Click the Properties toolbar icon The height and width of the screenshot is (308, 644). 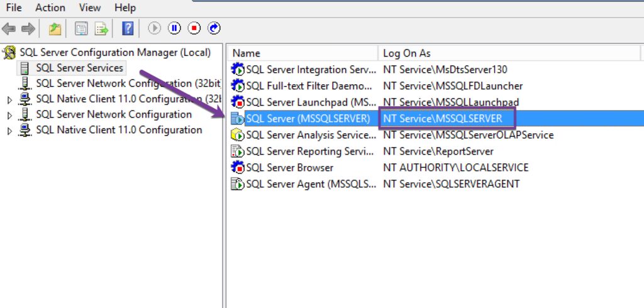[x=81, y=28]
